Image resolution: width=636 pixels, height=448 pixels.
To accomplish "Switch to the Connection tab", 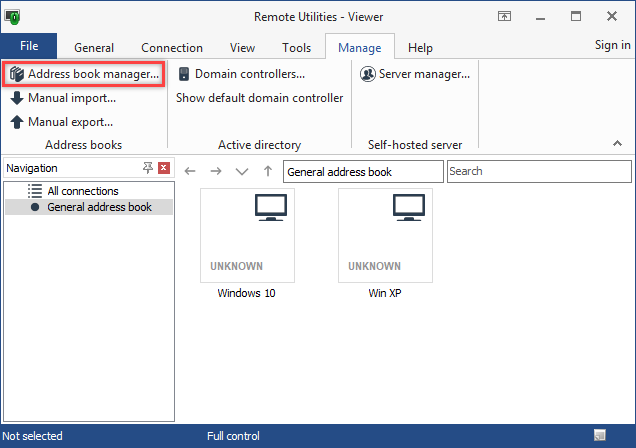I will tap(172, 47).
